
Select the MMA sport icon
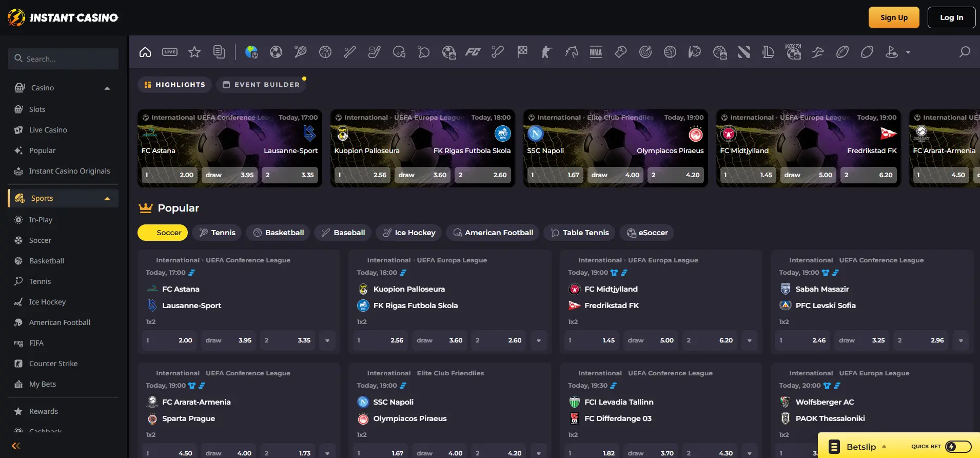[x=596, y=52]
